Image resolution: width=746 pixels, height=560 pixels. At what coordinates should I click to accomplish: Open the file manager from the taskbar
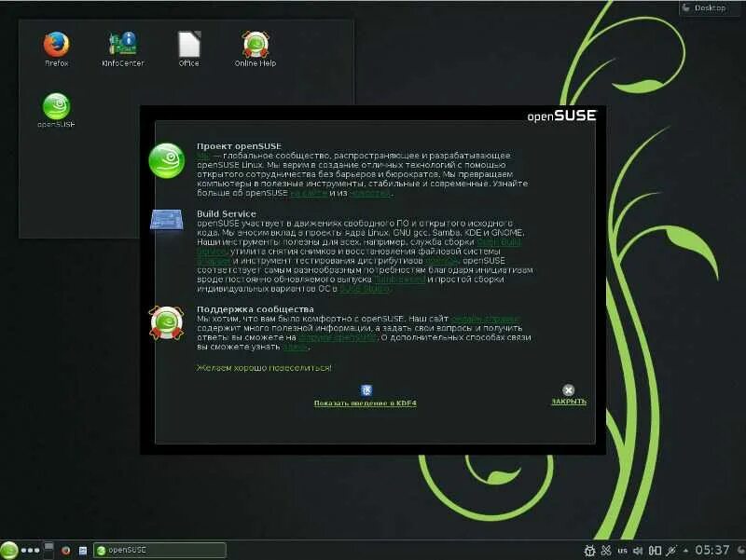click(83, 551)
